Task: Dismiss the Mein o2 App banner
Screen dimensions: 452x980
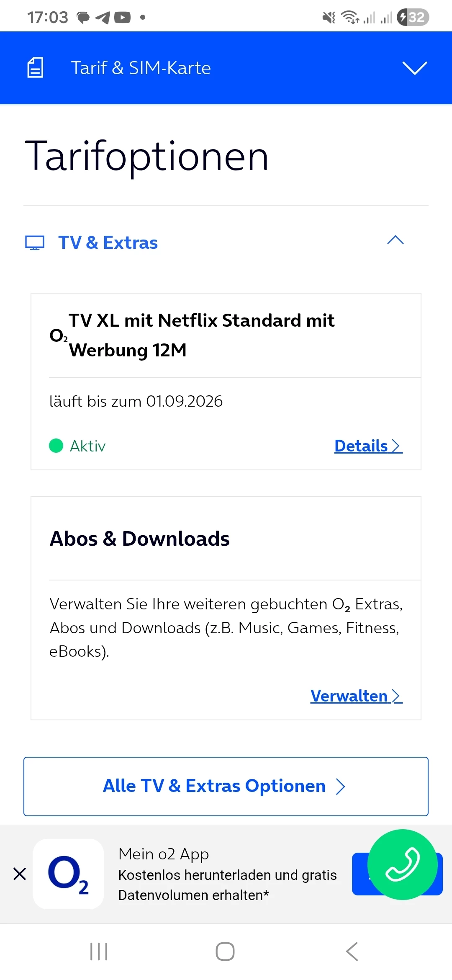Action: [x=20, y=874]
